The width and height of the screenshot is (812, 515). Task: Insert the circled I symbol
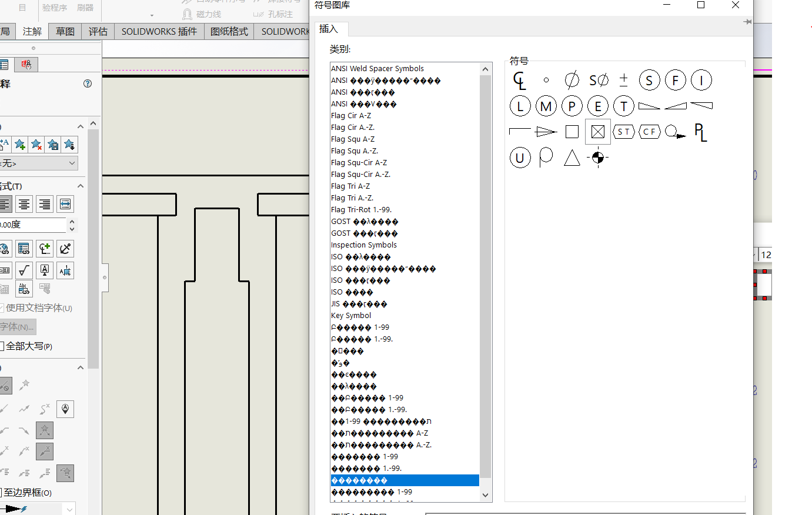point(701,80)
